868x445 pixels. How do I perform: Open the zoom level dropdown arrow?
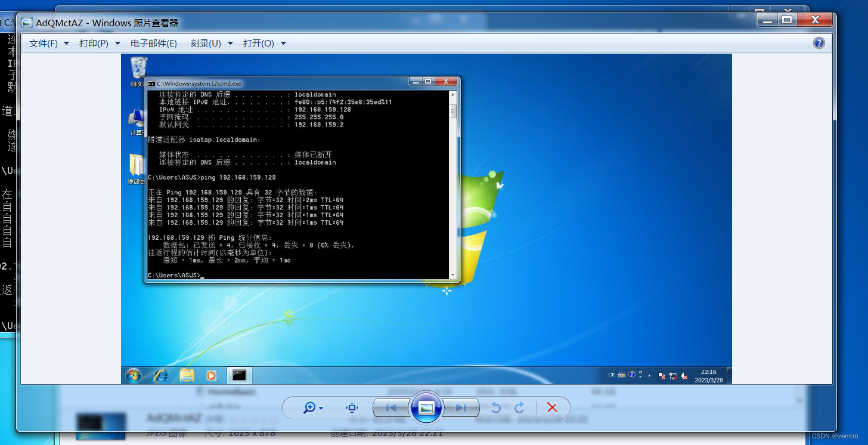tap(321, 409)
